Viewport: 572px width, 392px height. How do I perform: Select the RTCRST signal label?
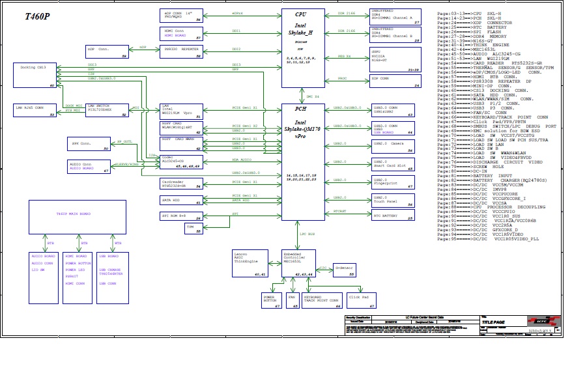point(340,212)
